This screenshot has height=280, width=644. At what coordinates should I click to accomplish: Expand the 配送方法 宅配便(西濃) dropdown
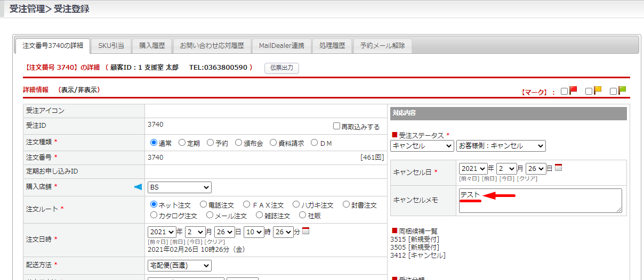[179, 265]
